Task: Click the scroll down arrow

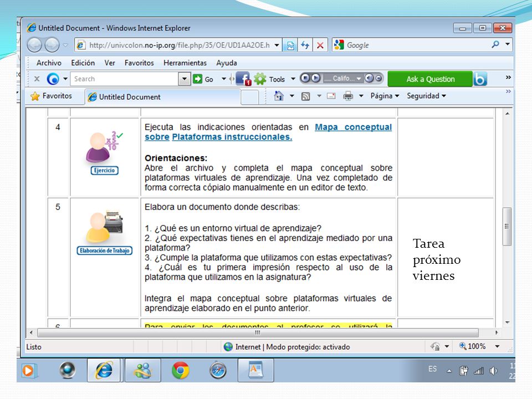Action: [507, 323]
